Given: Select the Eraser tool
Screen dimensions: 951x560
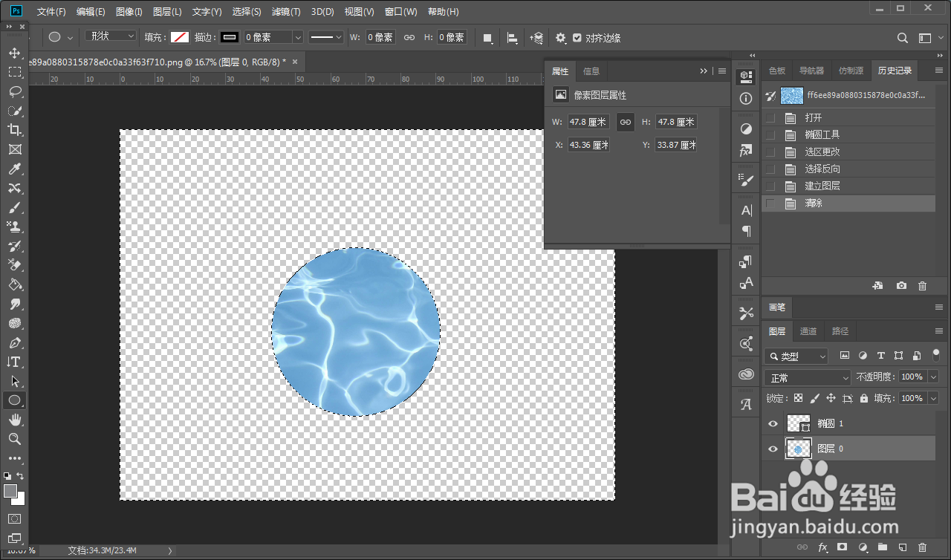Looking at the screenshot, I should click(x=14, y=265).
